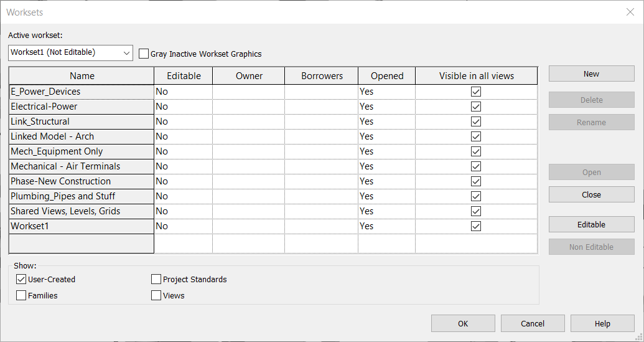Click the Close workset button

tap(591, 194)
